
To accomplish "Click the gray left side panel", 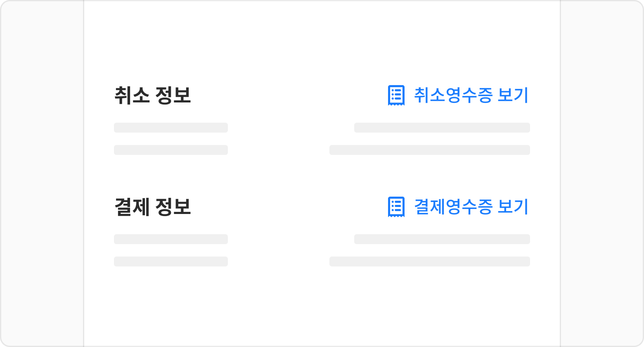I will click(x=41, y=173).
